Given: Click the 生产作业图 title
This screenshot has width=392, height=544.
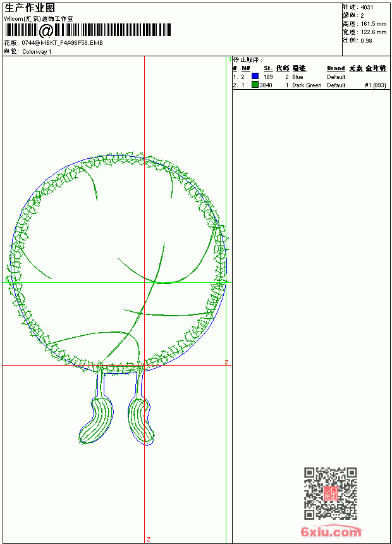Looking at the screenshot, I should click(x=30, y=8).
